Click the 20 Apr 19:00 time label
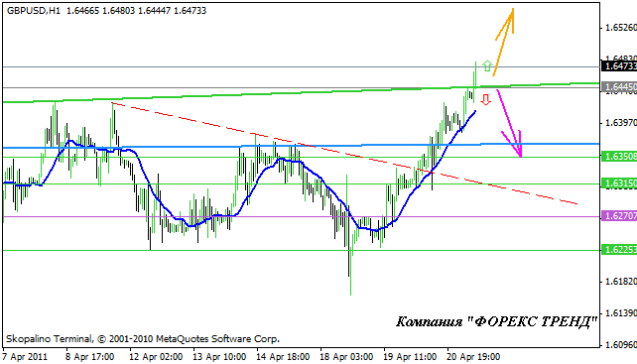This screenshot has height=364, width=637. [473, 357]
